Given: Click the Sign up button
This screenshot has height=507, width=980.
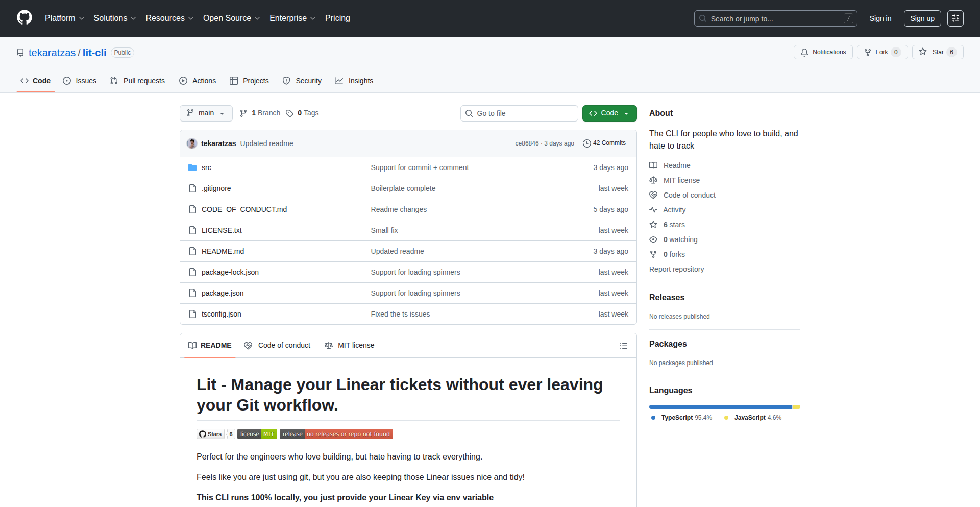Looking at the screenshot, I should (x=922, y=18).
